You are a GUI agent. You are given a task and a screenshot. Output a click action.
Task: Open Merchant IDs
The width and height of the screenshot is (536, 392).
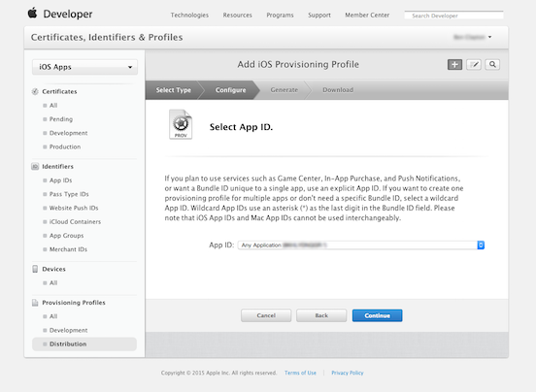[68, 249]
